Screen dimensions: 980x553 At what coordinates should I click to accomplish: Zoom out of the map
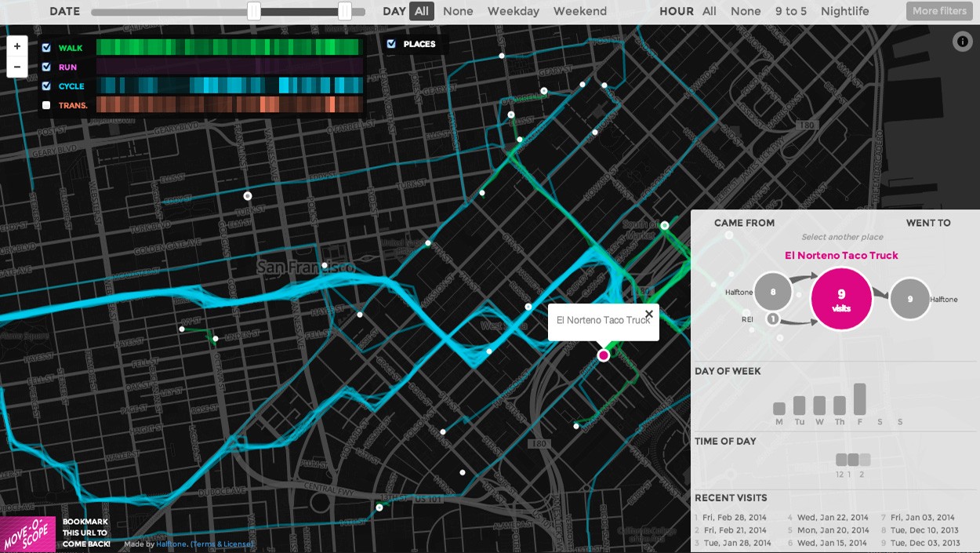16,67
